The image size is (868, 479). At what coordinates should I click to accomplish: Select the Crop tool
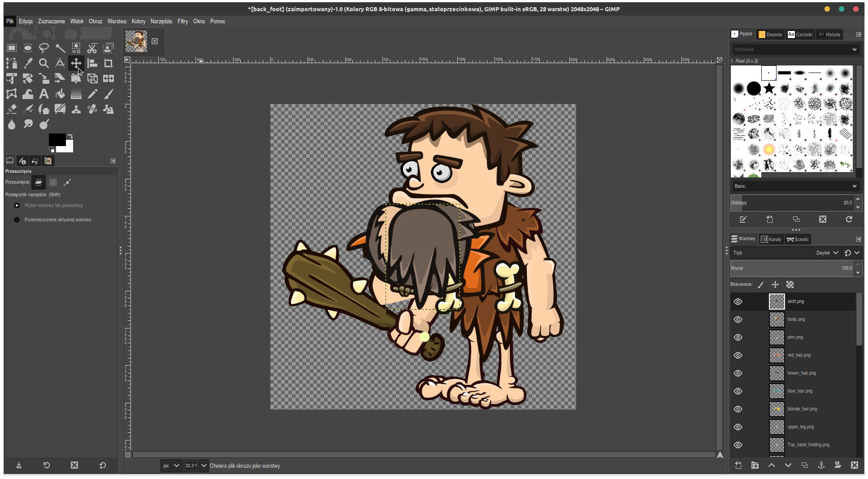(x=108, y=64)
